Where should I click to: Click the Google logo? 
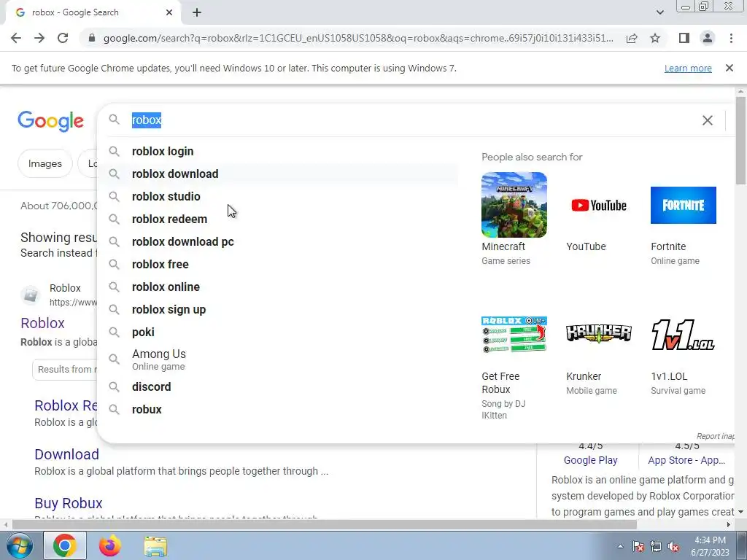(x=50, y=121)
